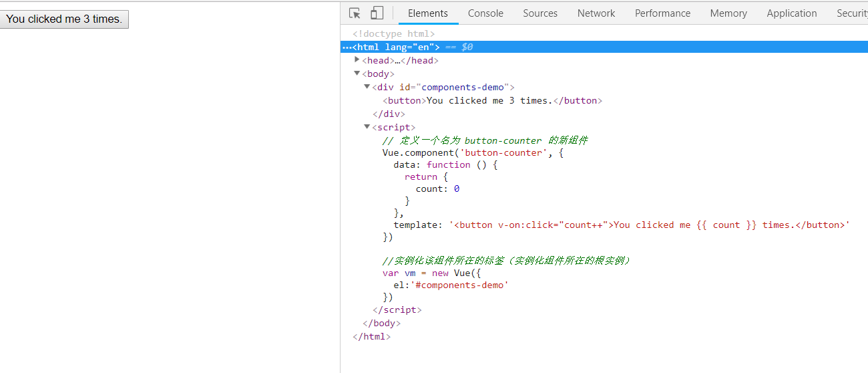
Task: Select the highlighted html lang="en" node
Action: coord(396,47)
